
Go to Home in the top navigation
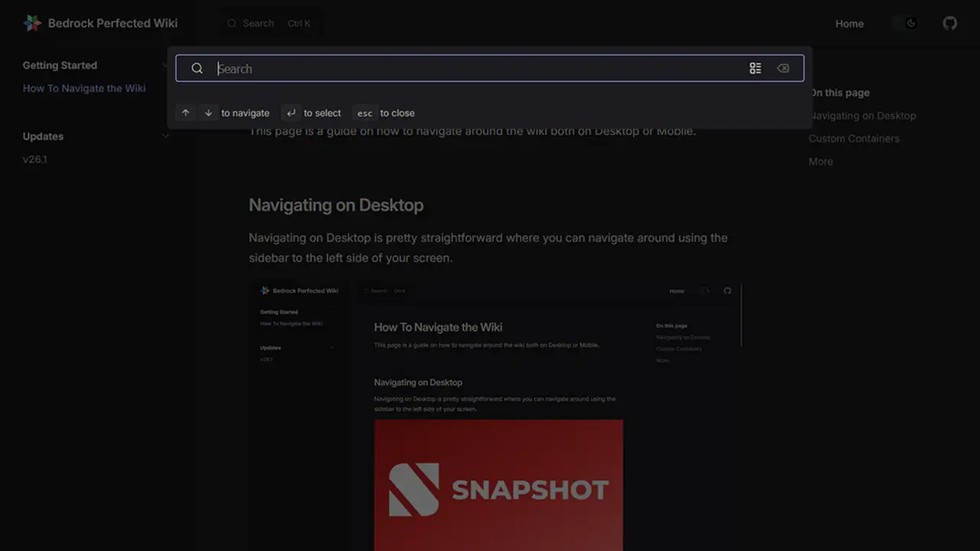pos(849,24)
